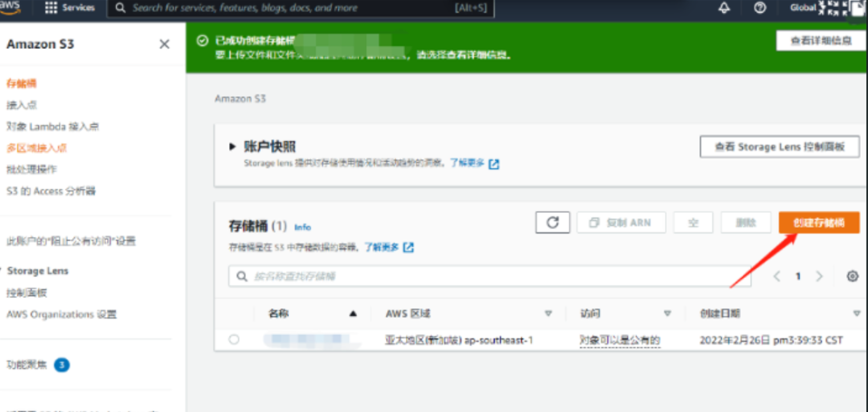The width and height of the screenshot is (868, 412).
Task: Click the external-link icon beside the Storage lens link
Action: [493, 165]
